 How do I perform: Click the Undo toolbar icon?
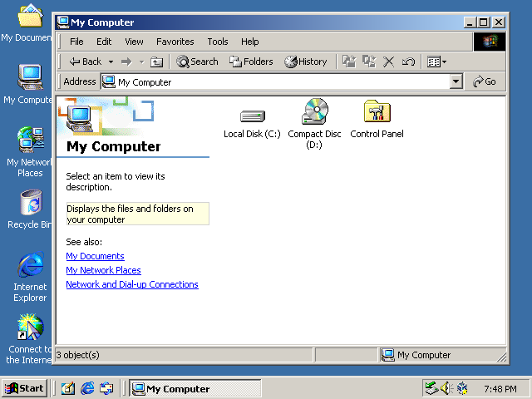coord(408,62)
